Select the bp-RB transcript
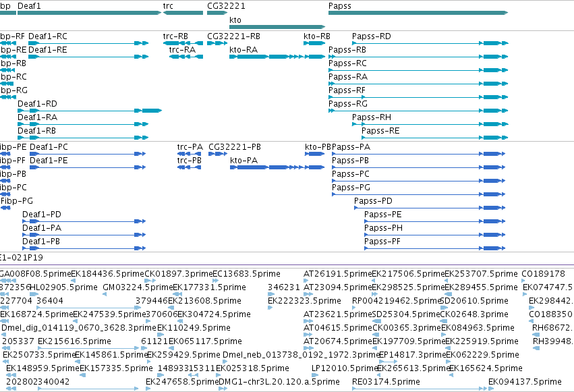574x392 pixels. pos(7,70)
